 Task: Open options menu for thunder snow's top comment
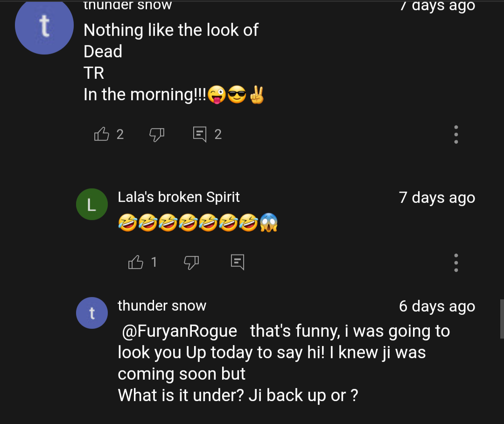coord(456,134)
